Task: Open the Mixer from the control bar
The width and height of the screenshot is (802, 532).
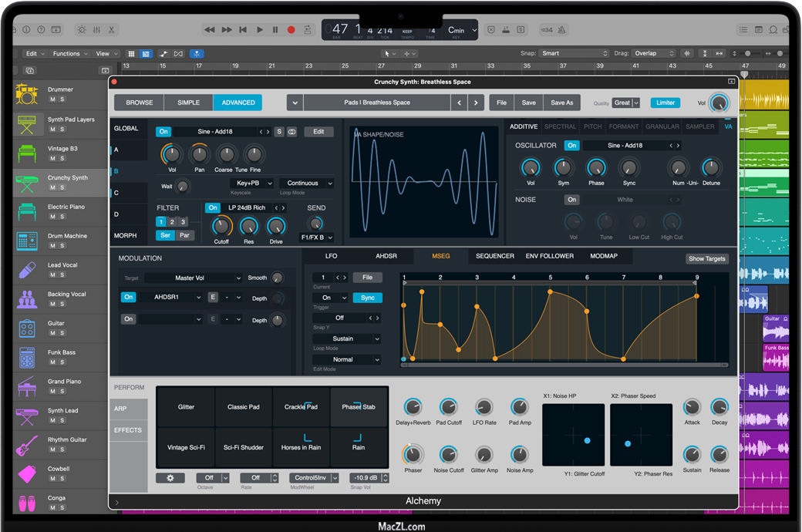Action: click(96, 30)
